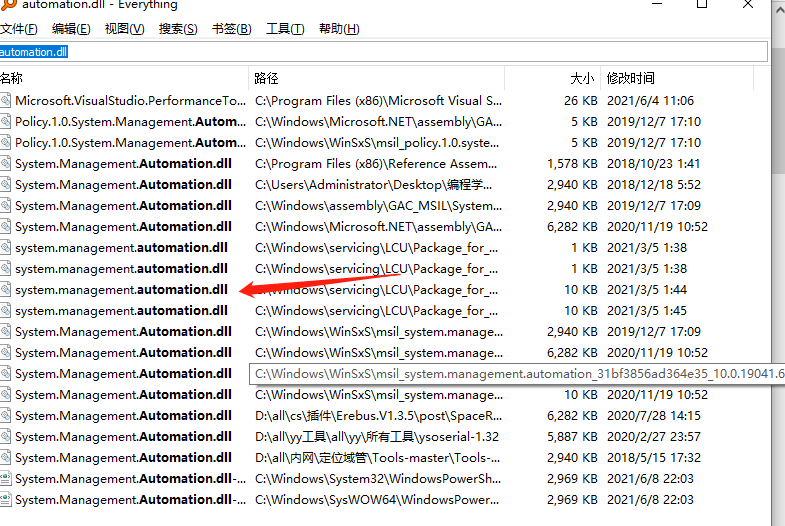Open the 文件(F) menu
The image size is (785, 526).
tap(19, 29)
